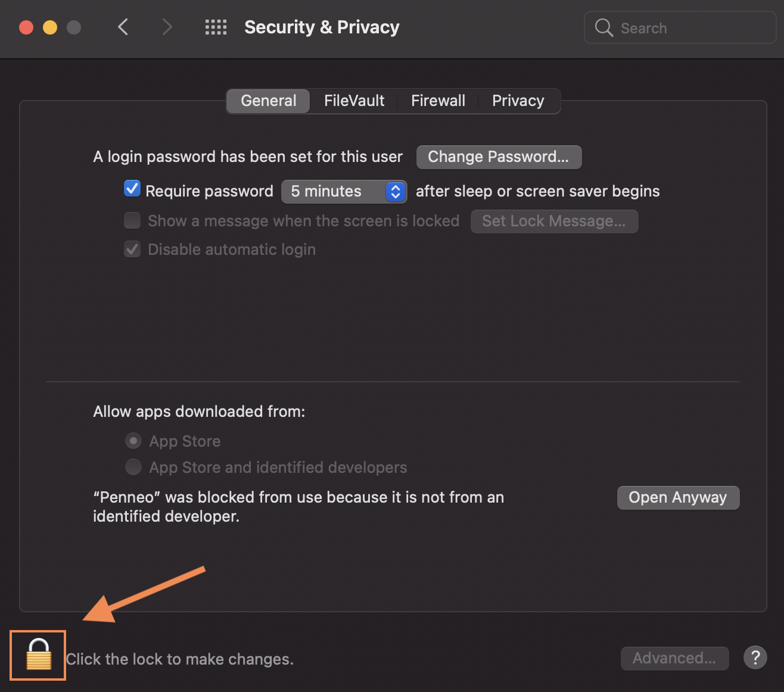The image size is (784, 692).
Task: Click the Advanced button
Action: coord(674,658)
